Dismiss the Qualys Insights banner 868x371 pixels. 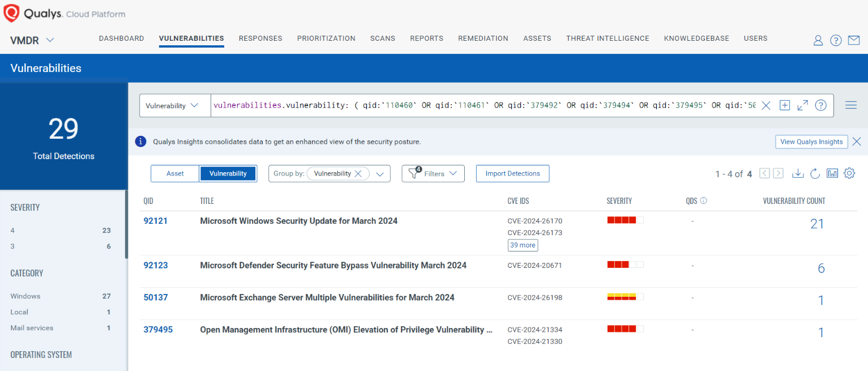point(857,142)
